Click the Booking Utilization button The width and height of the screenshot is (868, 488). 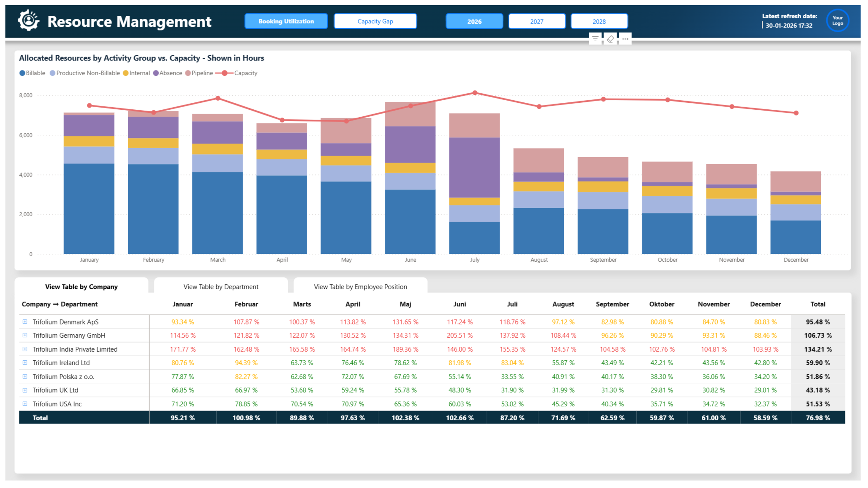286,22
